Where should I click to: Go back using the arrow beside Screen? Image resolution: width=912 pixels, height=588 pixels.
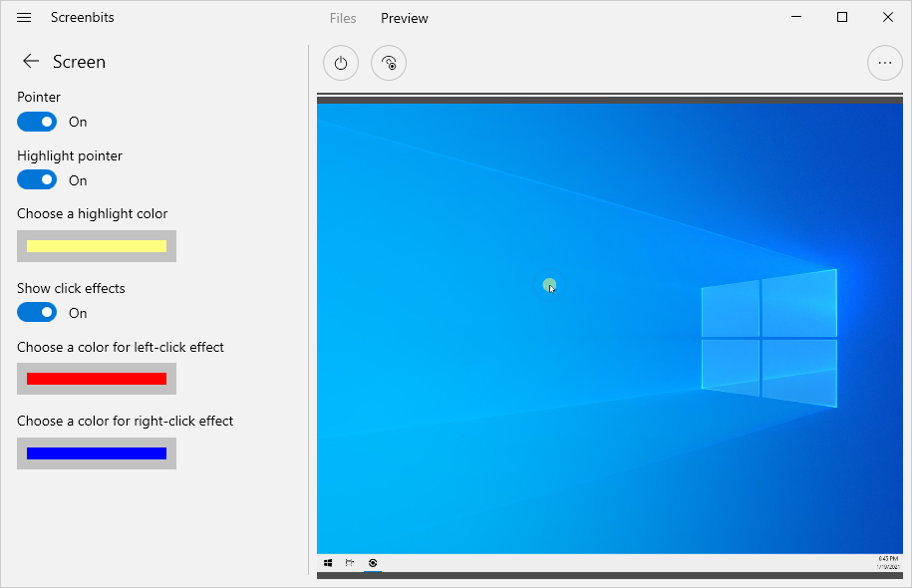click(x=30, y=61)
